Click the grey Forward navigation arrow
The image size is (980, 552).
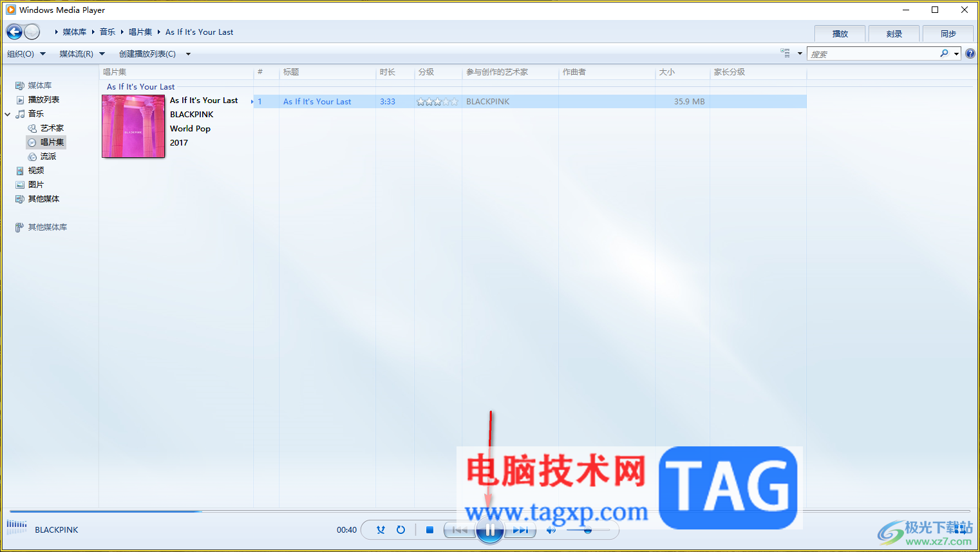pos(32,32)
